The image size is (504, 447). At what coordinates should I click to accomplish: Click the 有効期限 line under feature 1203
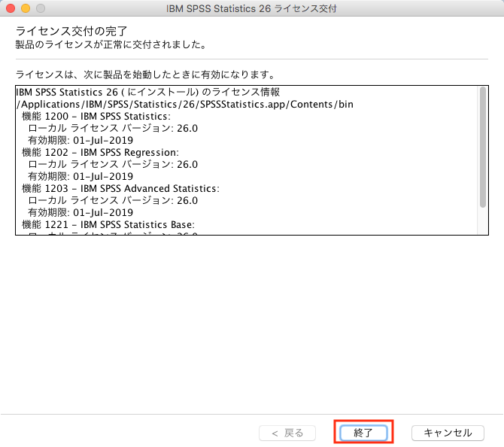click(x=80, y=212)
